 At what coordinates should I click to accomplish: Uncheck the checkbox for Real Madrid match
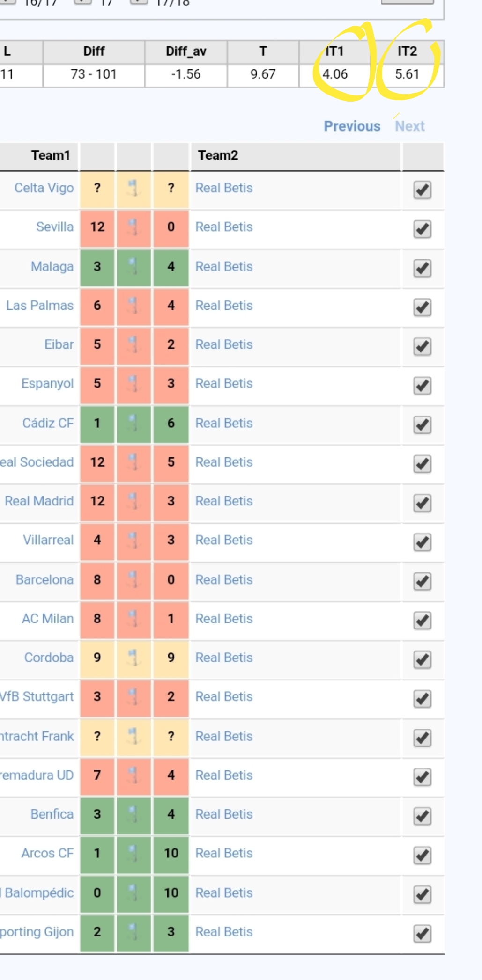point(422,503)
